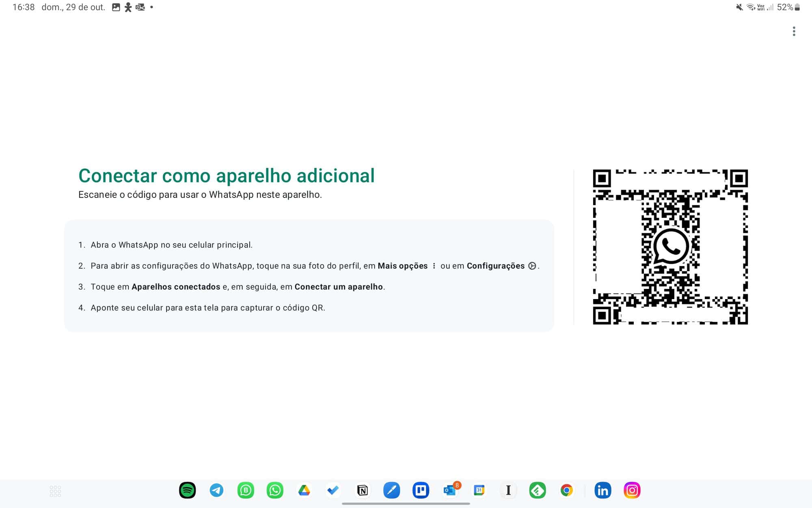
Task: Launch Spotify from the taskbar
Action: tap(187, 491)
